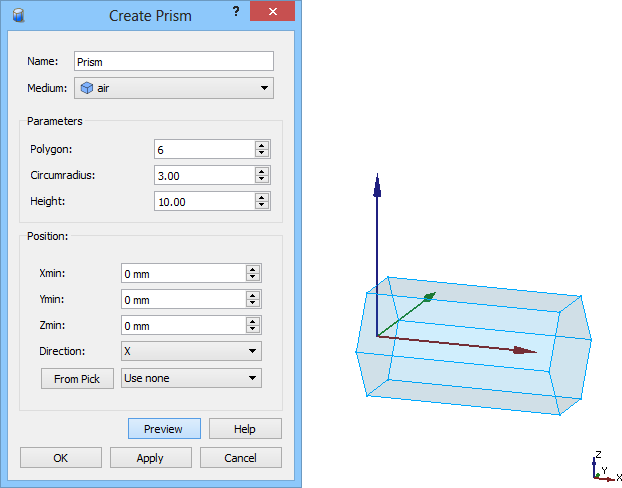This screenshot has width=622, height=488.
Task: Confirm with the OK button
Action: [61, 458]
